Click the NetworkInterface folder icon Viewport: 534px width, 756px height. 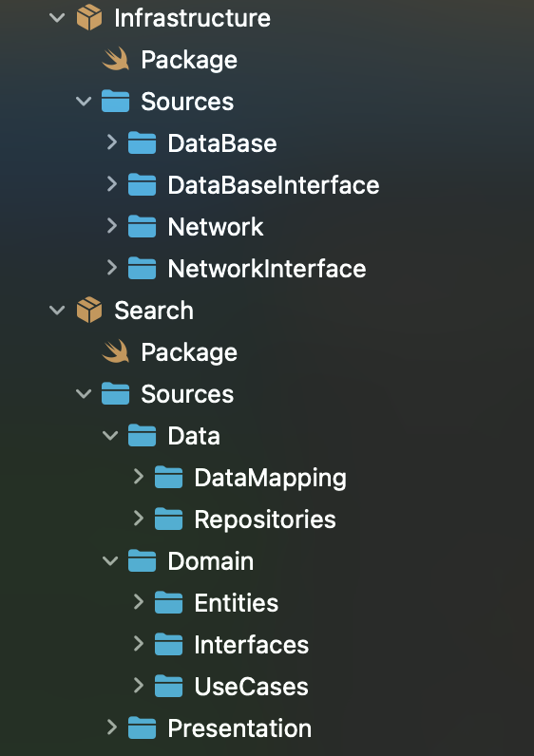tap(143, 269)
